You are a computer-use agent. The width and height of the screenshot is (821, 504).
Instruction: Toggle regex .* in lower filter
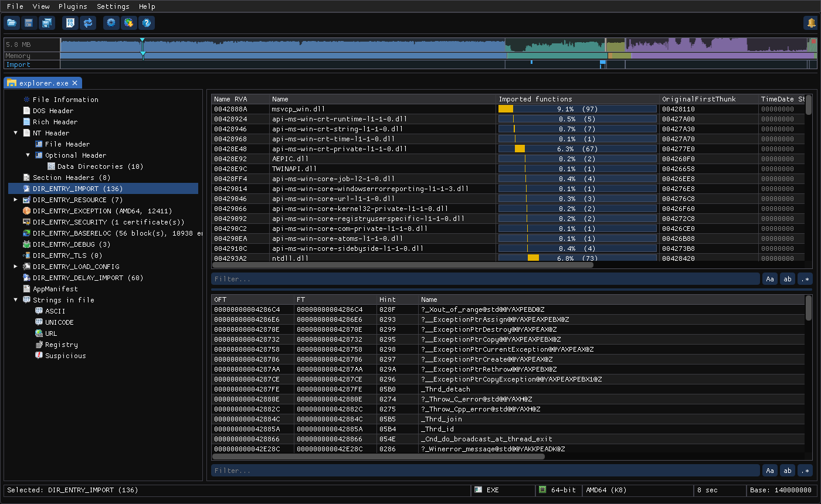[805, 471]
